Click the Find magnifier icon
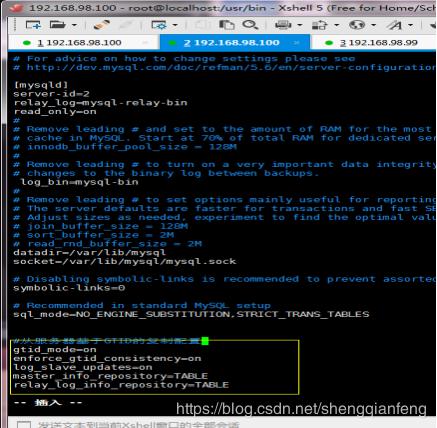 tap(250, 25)
